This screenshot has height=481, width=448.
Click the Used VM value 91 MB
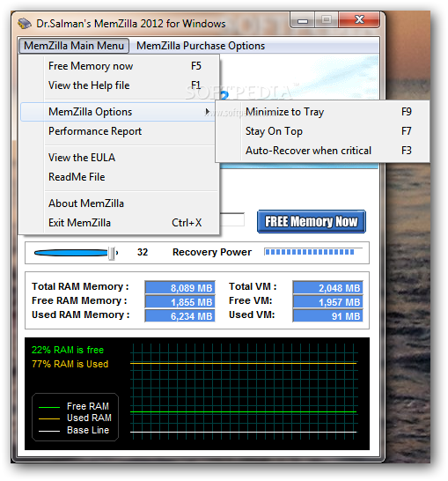327,316
